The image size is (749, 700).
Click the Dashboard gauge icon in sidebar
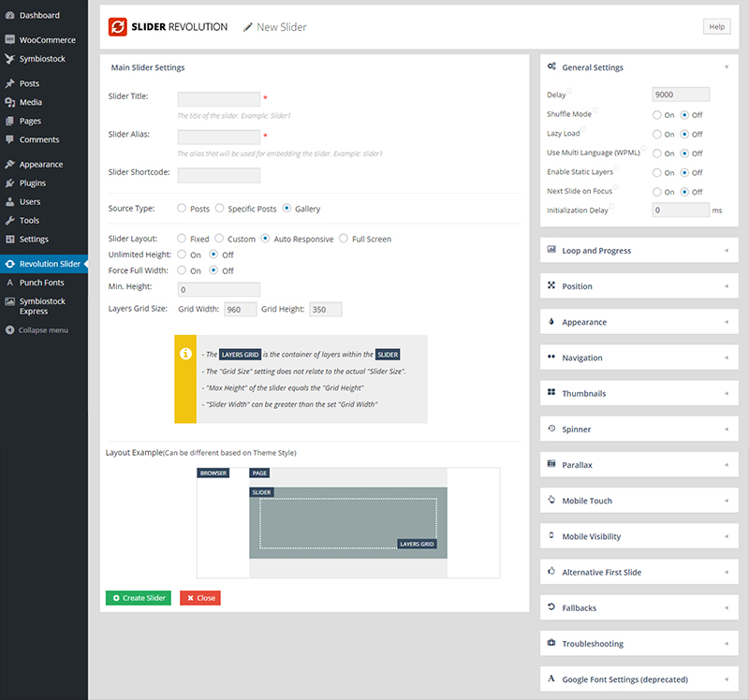(9, 15)
